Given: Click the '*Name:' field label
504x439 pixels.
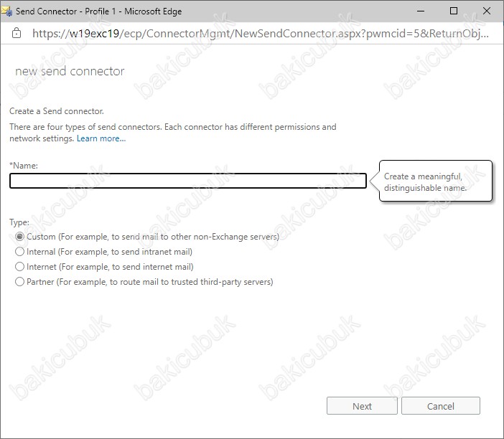Looking at the screenshot, I should (x=24, y=166).
